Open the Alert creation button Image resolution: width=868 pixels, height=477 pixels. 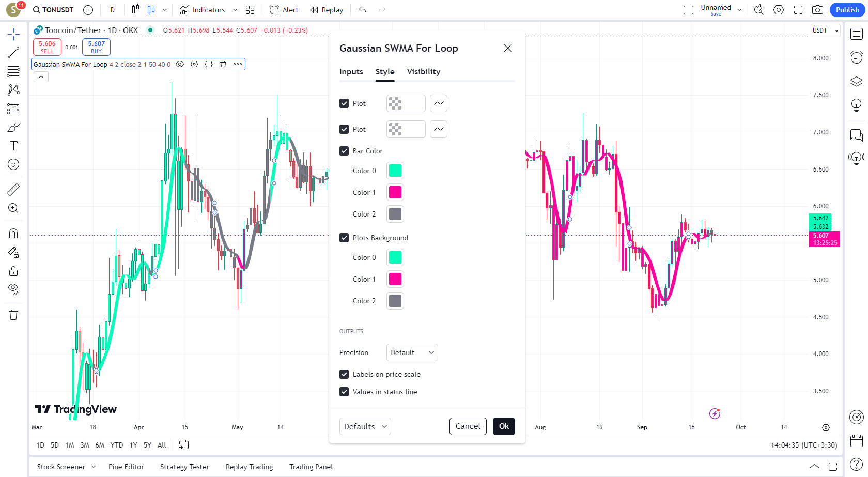(284, 10)
